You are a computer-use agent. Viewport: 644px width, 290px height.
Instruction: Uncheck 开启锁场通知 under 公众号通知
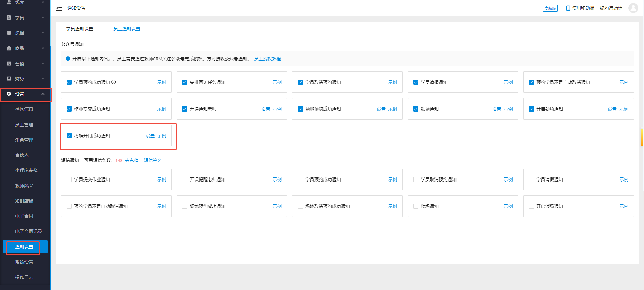531,109
